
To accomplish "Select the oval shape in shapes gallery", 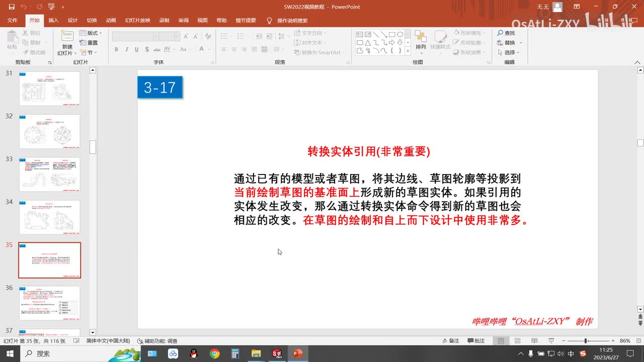I will (400, 35).
